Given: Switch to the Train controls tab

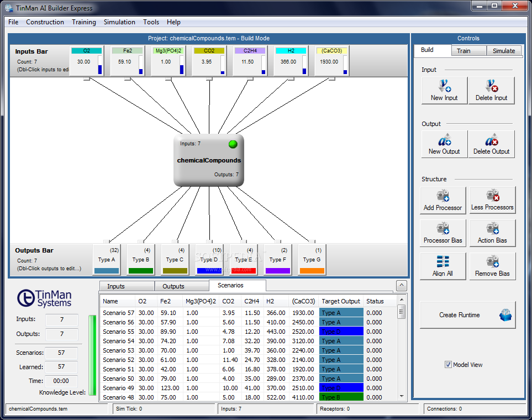Looking at the screenshot, I should click(469, 51).
